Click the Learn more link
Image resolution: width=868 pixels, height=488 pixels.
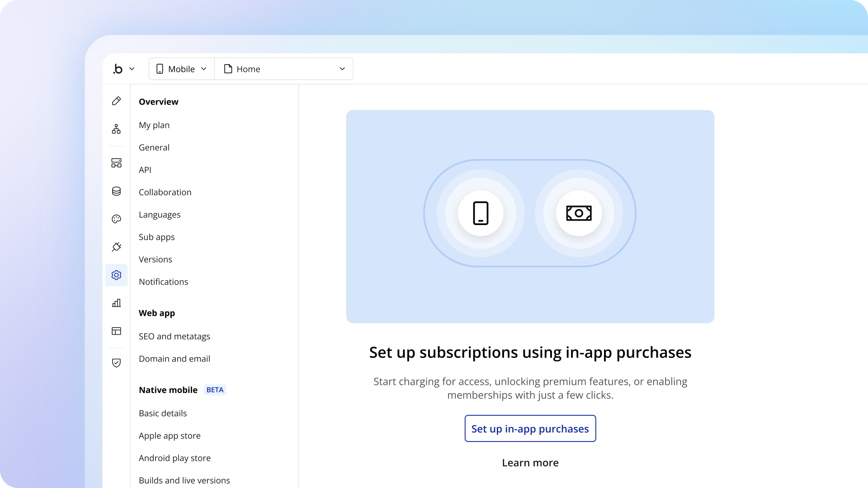(530, 463)
